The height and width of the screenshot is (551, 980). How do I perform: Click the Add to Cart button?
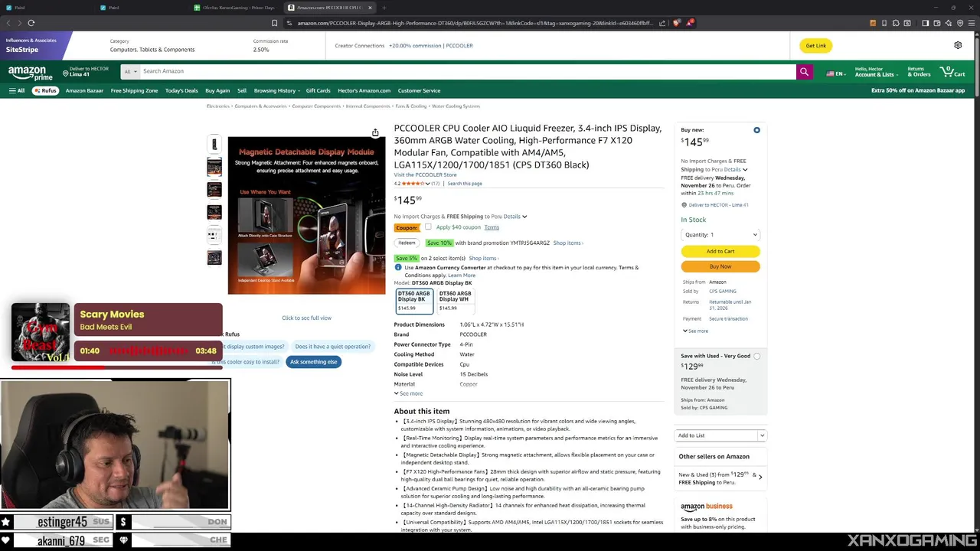[720, 251]
